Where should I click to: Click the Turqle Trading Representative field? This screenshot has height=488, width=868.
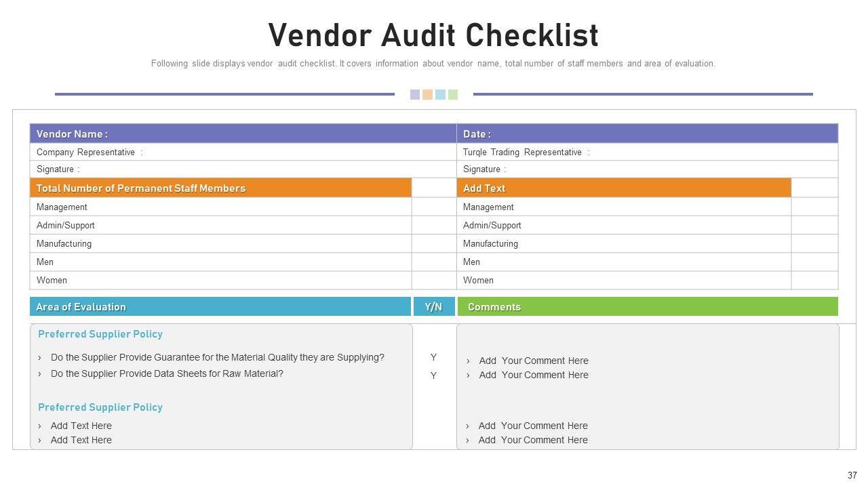(647, 152)
